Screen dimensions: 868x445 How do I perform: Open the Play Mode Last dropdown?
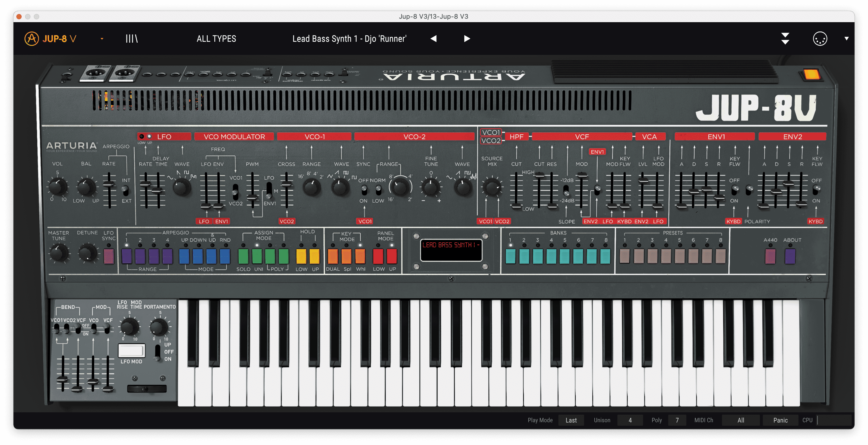pyautogui.click(x=571, y=420)
